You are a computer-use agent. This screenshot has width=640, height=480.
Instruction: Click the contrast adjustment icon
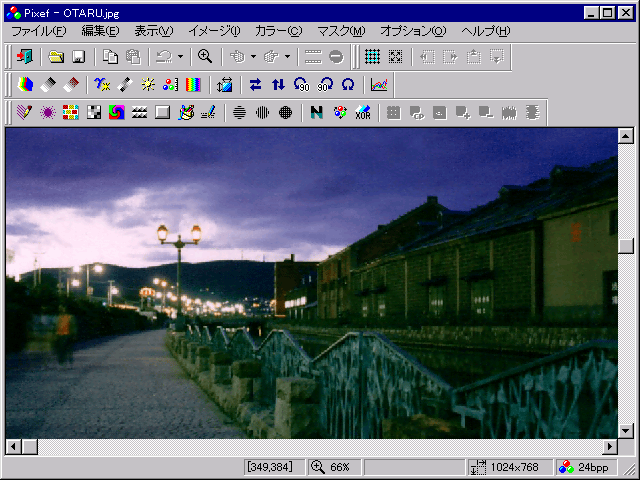coord(125,84)
